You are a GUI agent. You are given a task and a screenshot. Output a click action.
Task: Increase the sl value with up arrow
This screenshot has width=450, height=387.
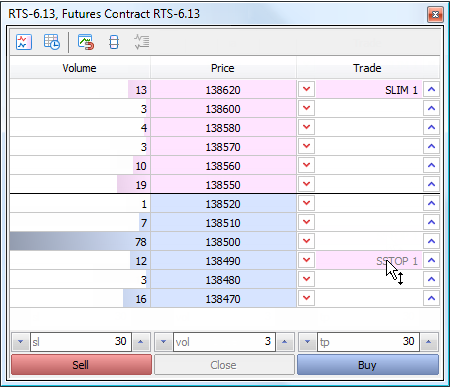click(x=141, y=342)
